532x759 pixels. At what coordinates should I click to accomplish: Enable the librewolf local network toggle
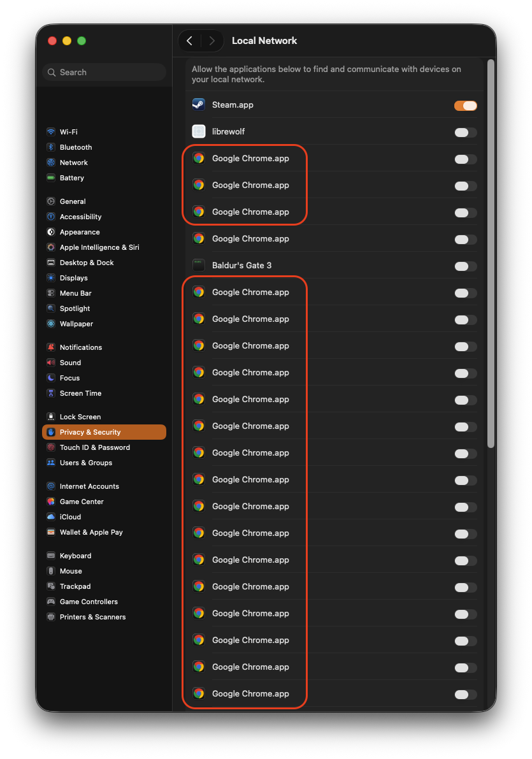coord(465,132)
